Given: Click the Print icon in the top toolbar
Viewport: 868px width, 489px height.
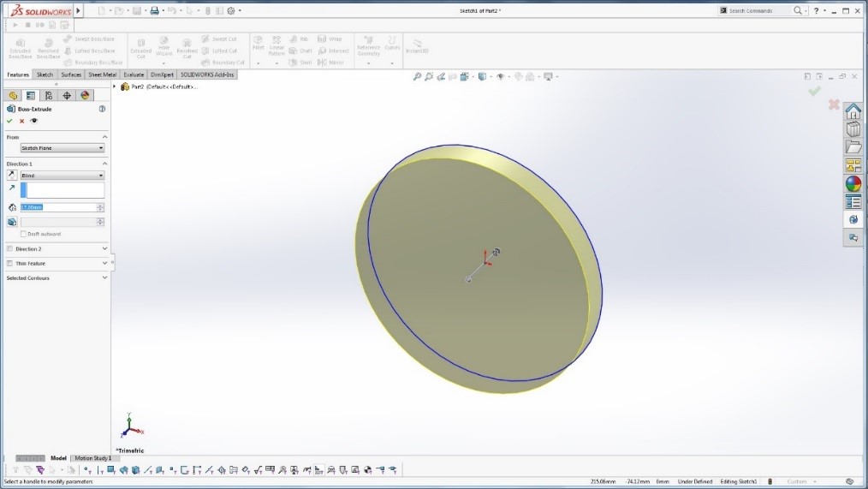Looking at the screenshot, I should (x=154, y=11).
